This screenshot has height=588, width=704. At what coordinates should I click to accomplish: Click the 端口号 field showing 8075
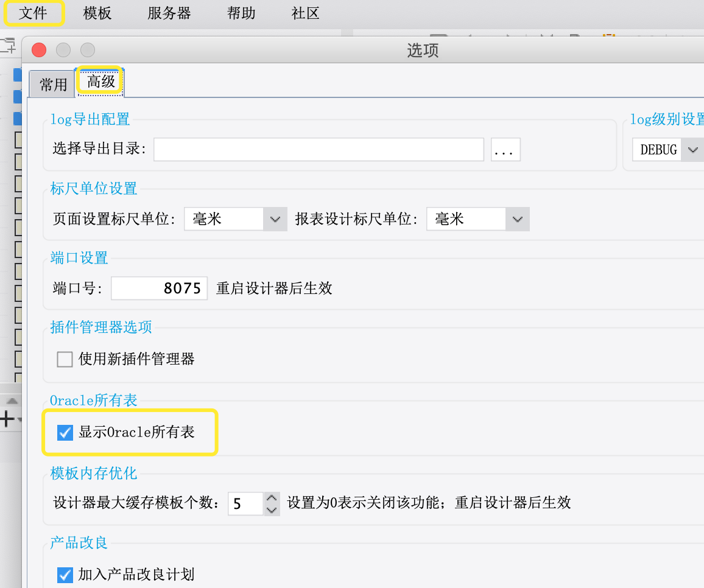[160, 288]
